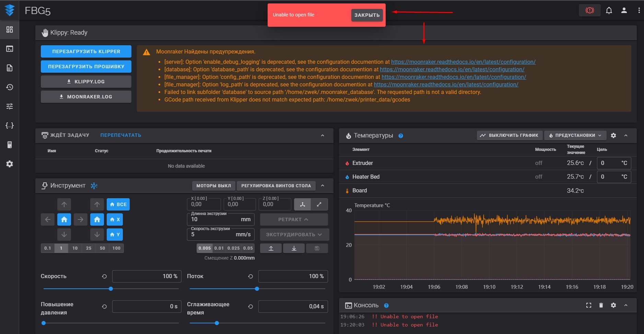The width and height of the screenshot is (644, 334).
Task: Open the console page in sidebar
Action: coord(10,49)
